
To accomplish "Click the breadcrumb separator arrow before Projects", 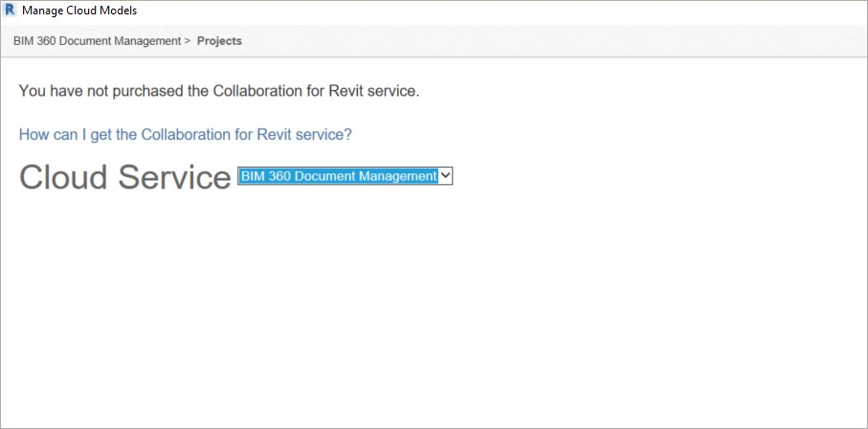I will 188,41.
